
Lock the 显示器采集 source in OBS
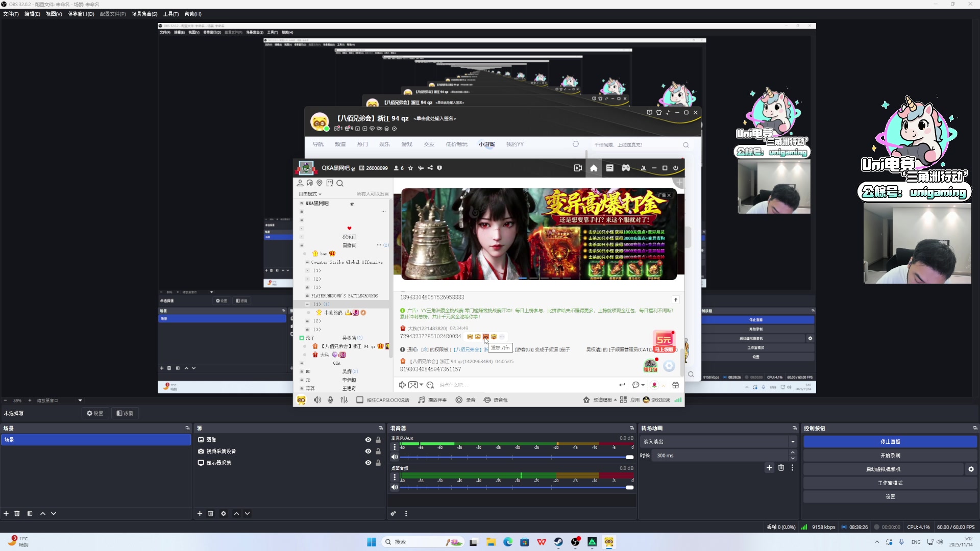[378, 463]
